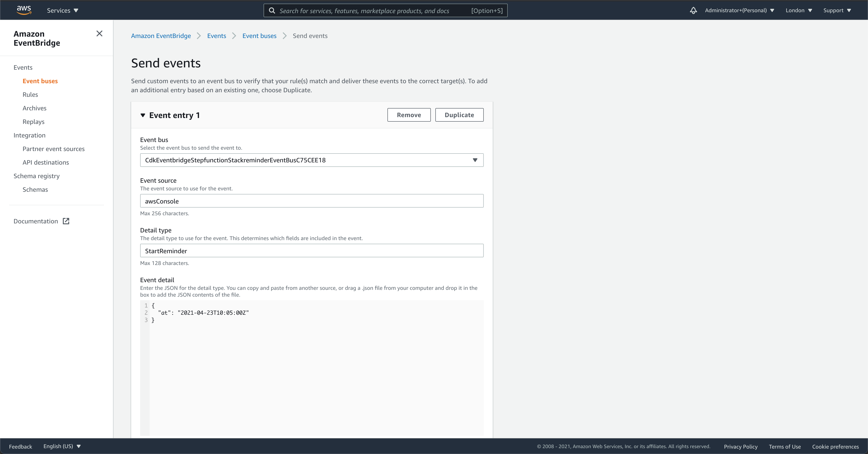Viewport: 868px width, 454px height.
Task: Open the AWS home logo
Action: (x=24, y=10)
